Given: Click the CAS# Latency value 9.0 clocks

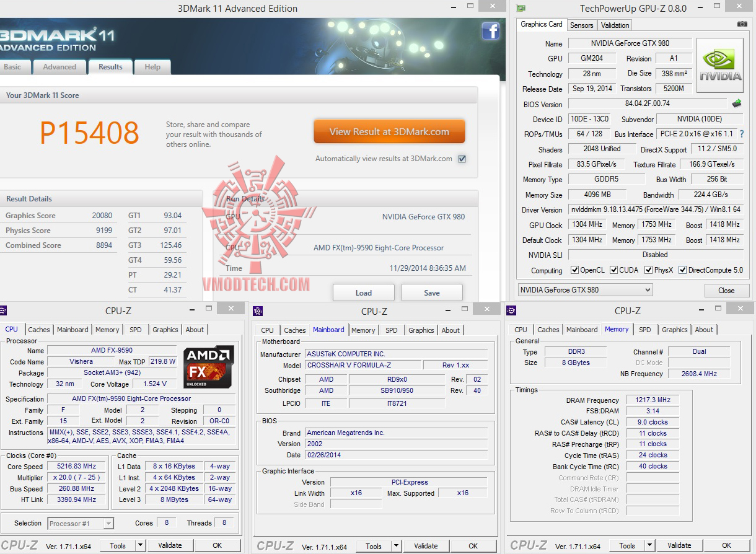Looking at the screenshot, I should (653, 422).
